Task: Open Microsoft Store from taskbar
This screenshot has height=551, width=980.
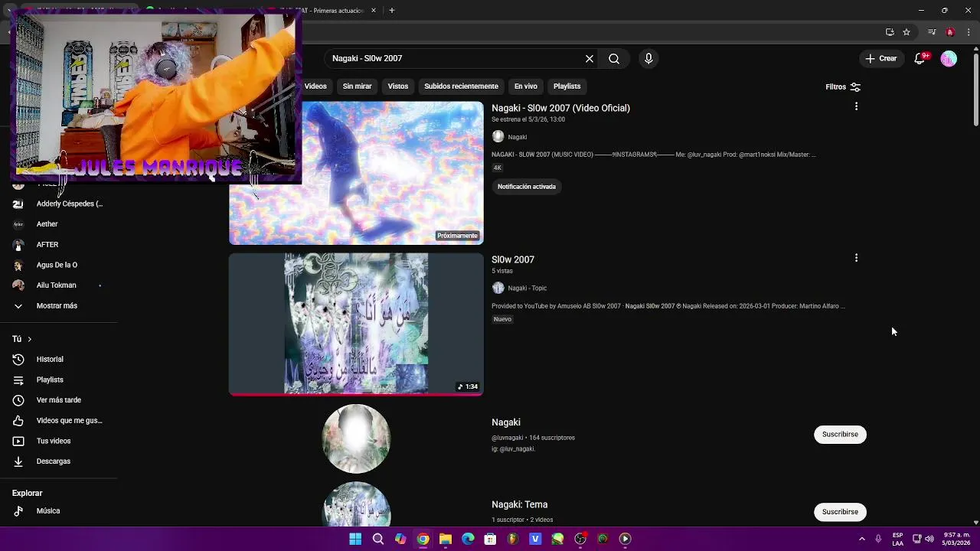Action: pyautogui.click(x=490, y=539)
